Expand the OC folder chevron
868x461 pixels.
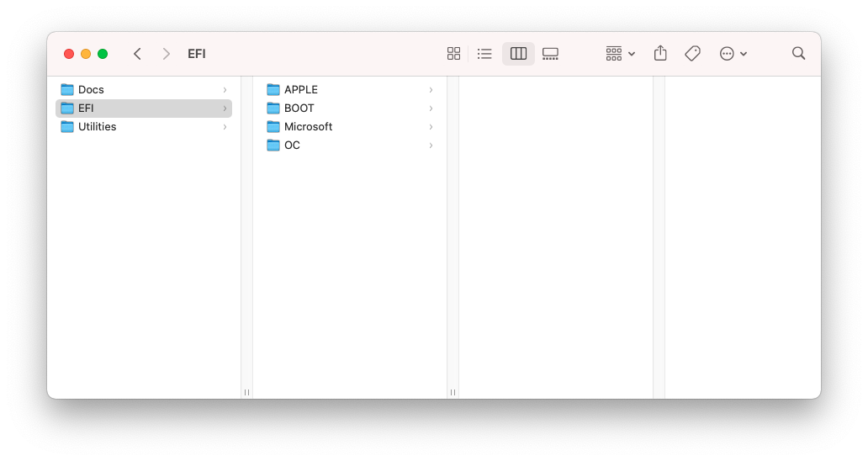pos(431,146)
